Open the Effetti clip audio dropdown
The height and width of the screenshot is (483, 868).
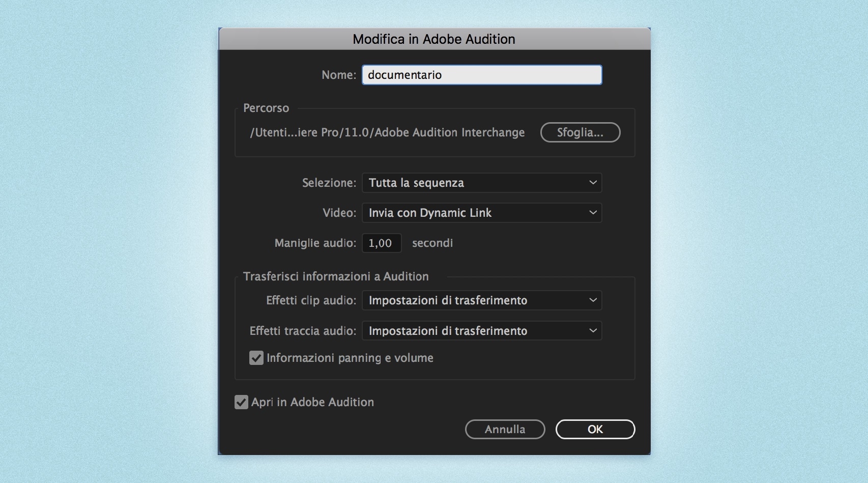tap(481, 300)
